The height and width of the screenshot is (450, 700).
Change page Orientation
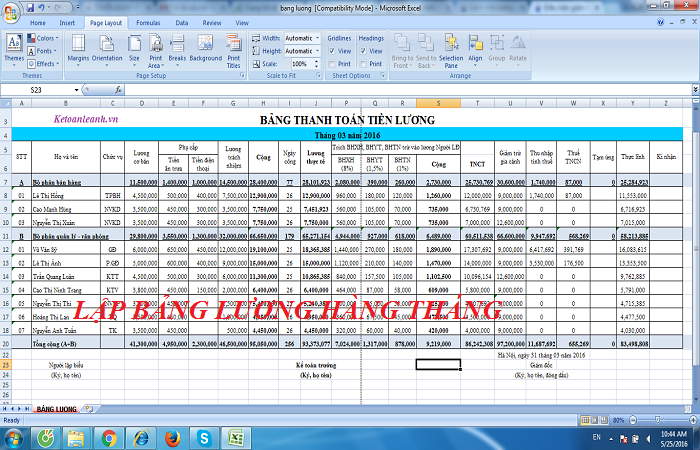pos(107,50)
